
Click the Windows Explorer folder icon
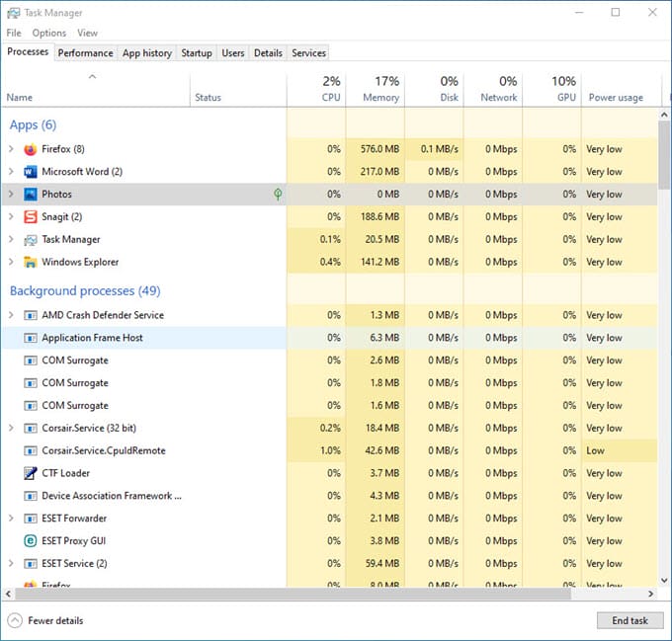(31, 262)
